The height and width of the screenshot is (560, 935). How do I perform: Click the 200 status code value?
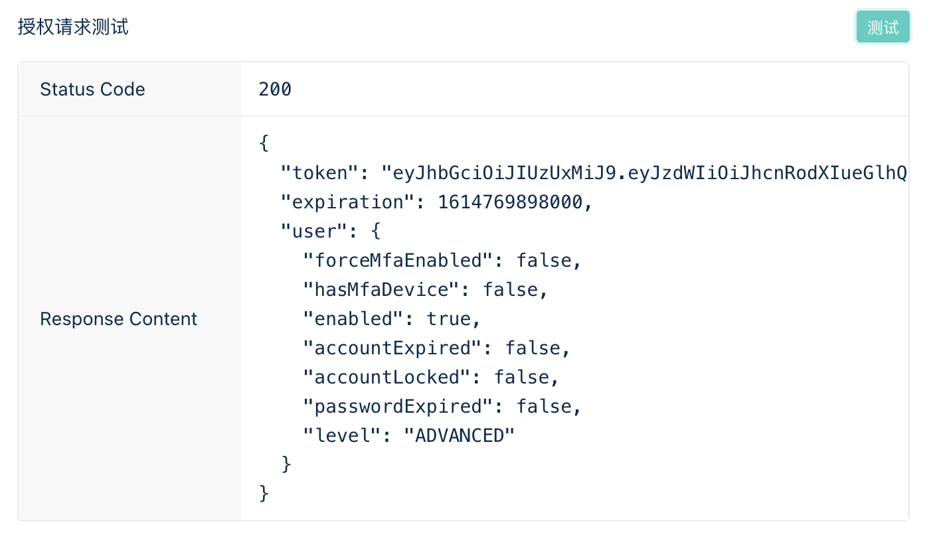click(275, 90)
